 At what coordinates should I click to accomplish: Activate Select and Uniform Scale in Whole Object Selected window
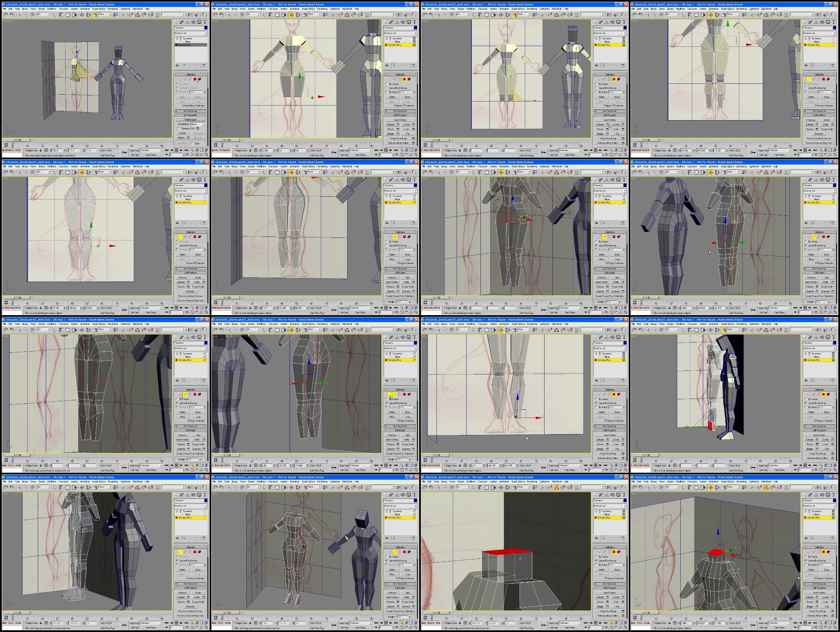pos(95,15)
